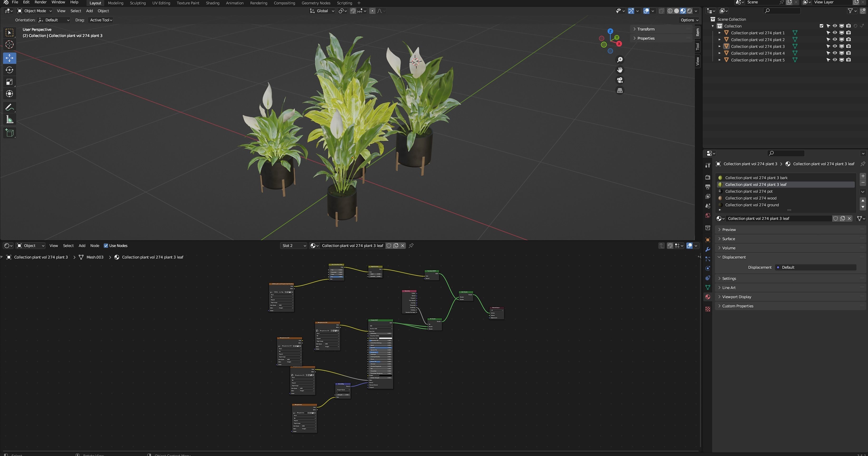Toggle Collection exclude checkbox in outliner
868x456 pixels.
(x=821, y=26)
